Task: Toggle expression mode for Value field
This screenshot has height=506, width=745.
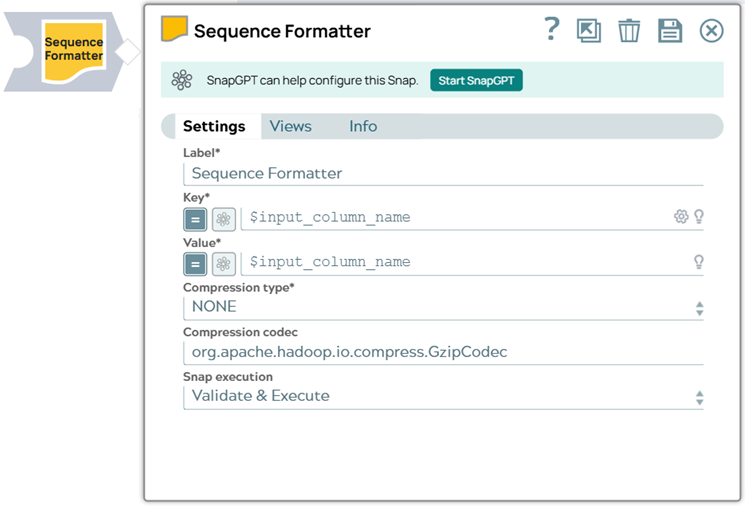Action: pos(195,264)
